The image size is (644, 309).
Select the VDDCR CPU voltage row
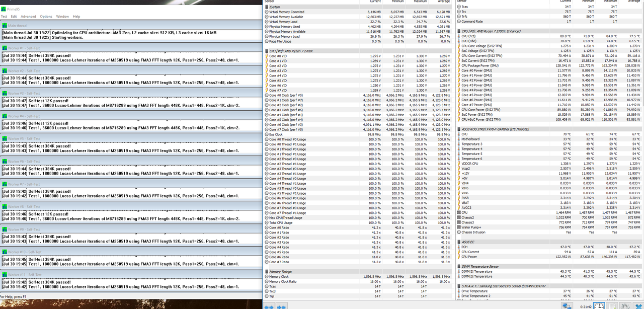pos(549,164)
